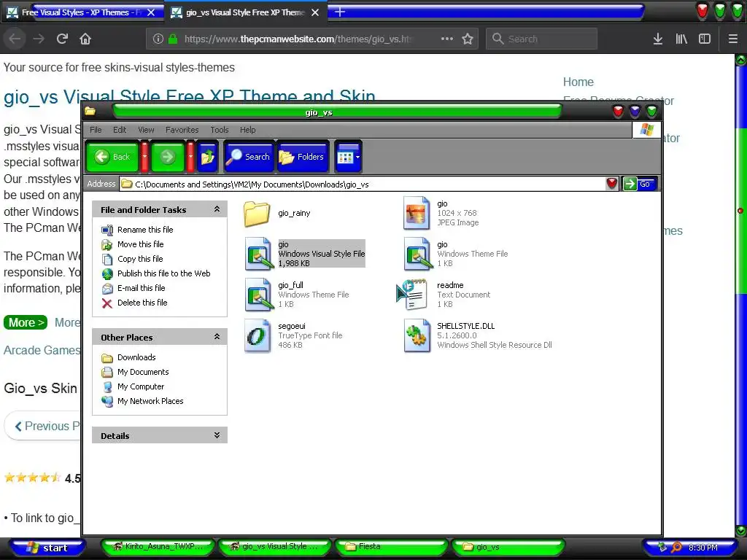Go to Firefox home page

tap(85, 39)
